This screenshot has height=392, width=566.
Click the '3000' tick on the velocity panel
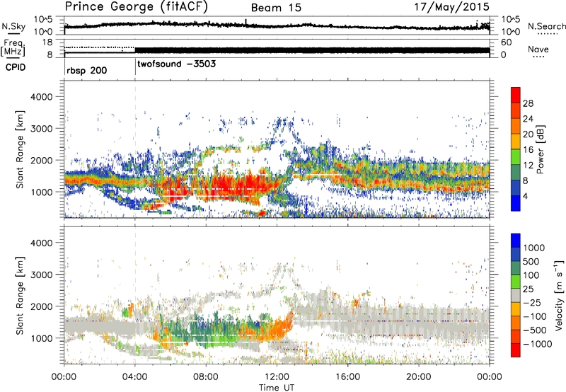click(x=41, y=275)
